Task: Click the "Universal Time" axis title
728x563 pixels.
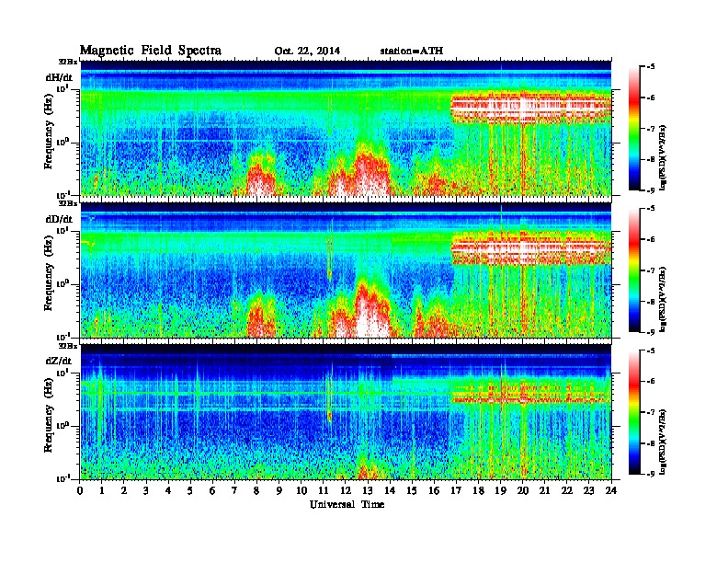Action: [347, 504]
